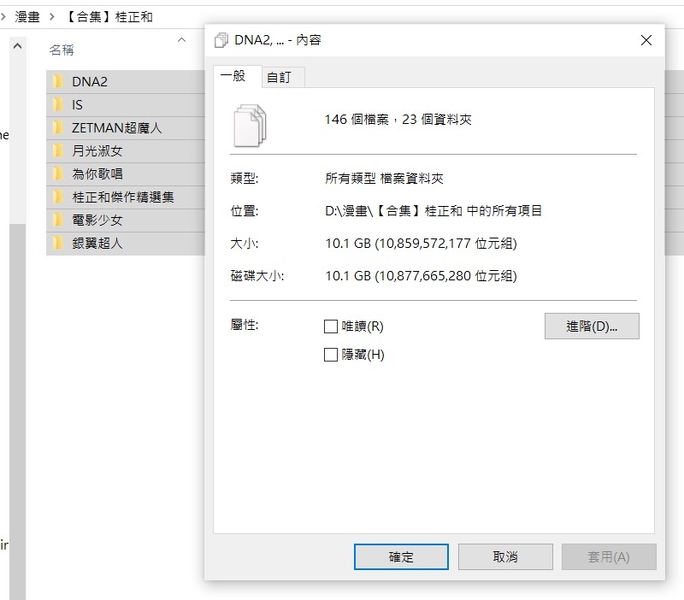684x600 pixels.
Task: Switch to the 自訂 tab
Action: coord(282,77)
